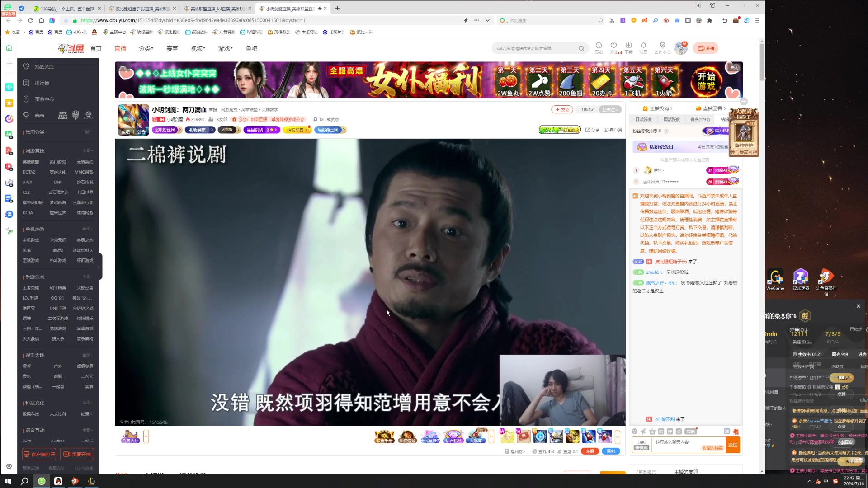Click 任务大厅 task hall icon below video

pyautogui.click(x=130, y=436)
